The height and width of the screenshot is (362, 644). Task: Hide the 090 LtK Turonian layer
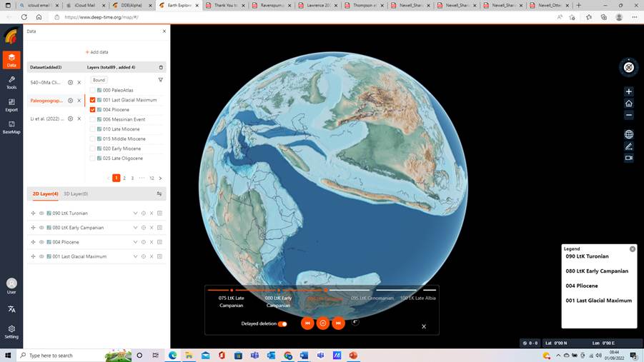(41, 213)
